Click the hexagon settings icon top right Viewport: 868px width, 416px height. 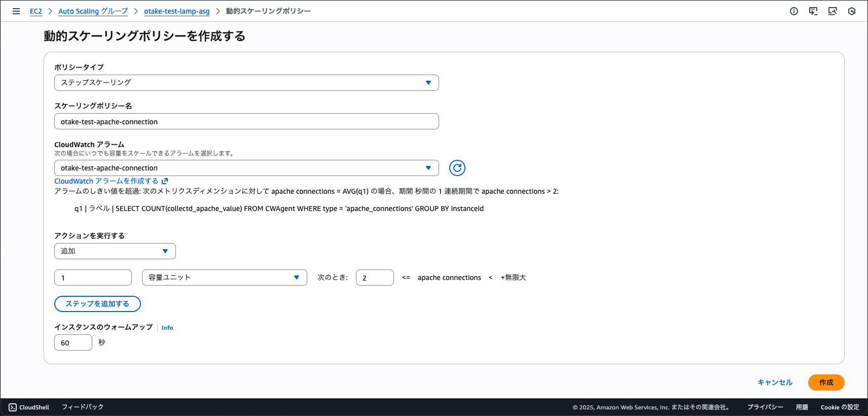[852, 11]
